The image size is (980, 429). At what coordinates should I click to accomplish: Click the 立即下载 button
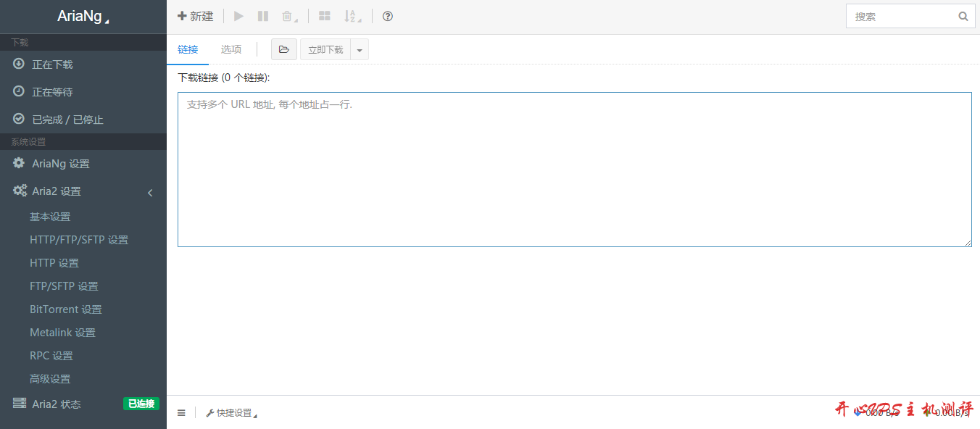pyautogui.click(x=325, y=50)
